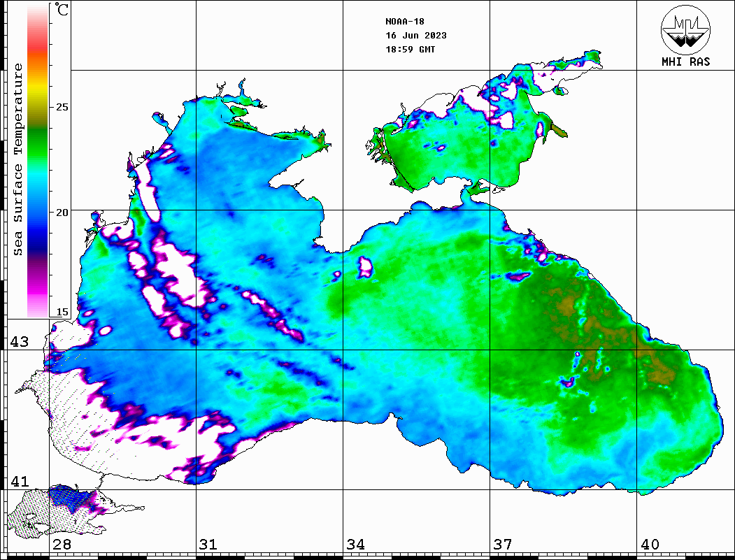This screenshot has height=560, width=735.
Task: Click the "Sea Surface Temperature" vertical label
Action: pos(17,160)
